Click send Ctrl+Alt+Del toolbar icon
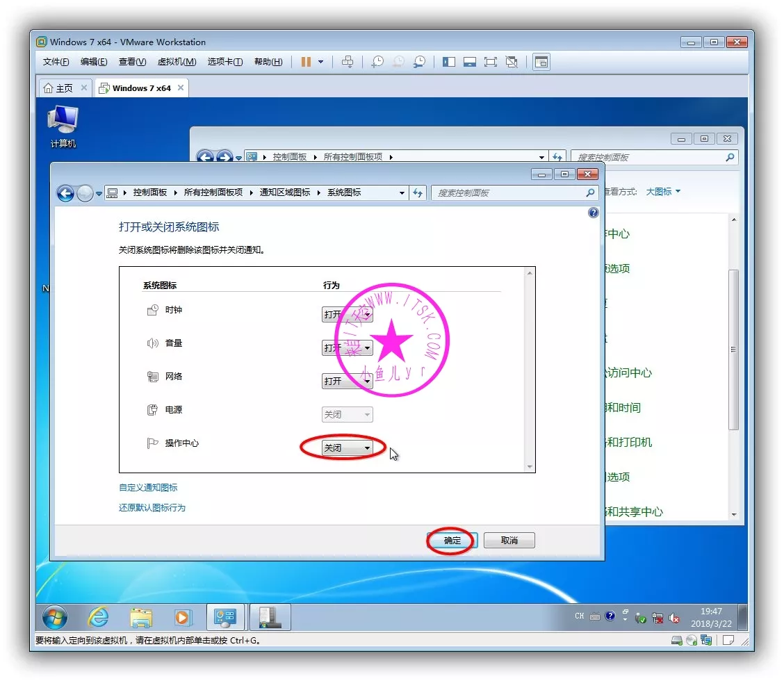 348,62
